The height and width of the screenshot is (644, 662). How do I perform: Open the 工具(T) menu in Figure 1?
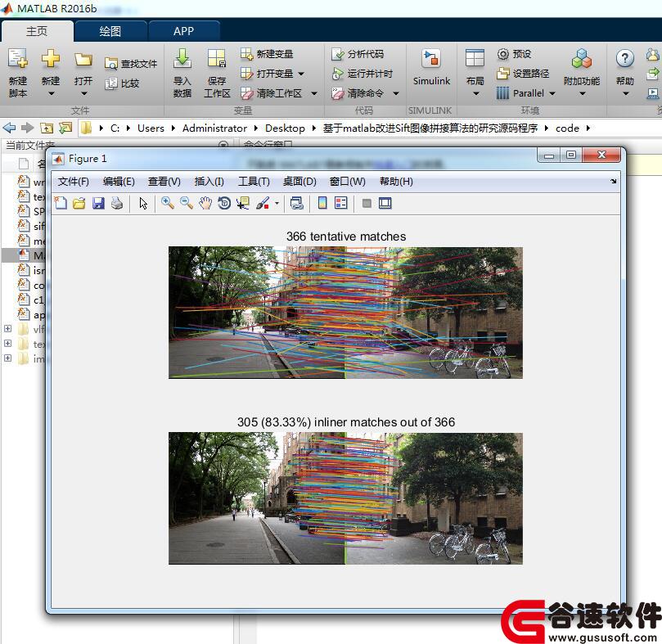click(x=254, y=182)
